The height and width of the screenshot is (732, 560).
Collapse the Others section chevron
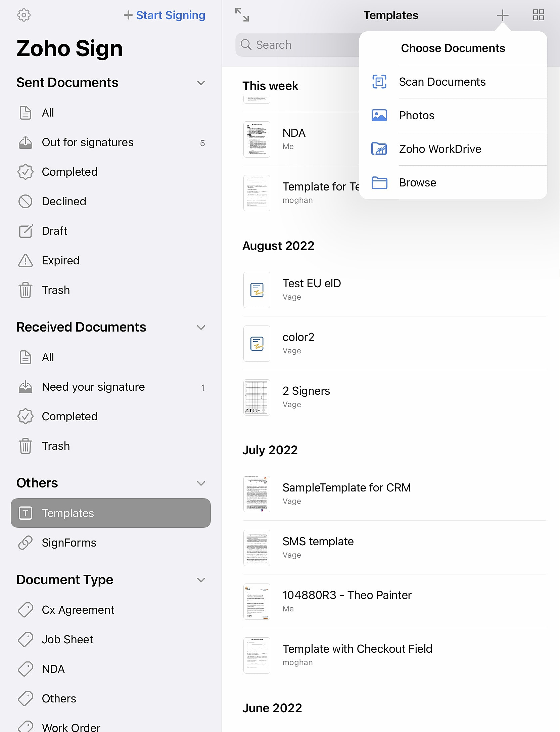(x=201, y=483)
